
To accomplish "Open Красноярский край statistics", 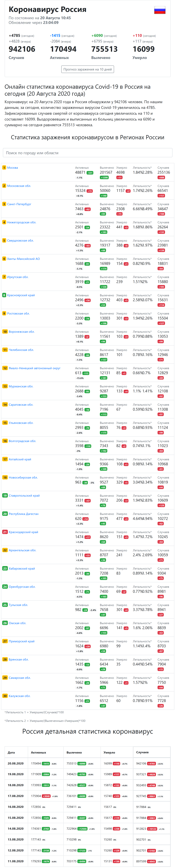I will 21,295.
